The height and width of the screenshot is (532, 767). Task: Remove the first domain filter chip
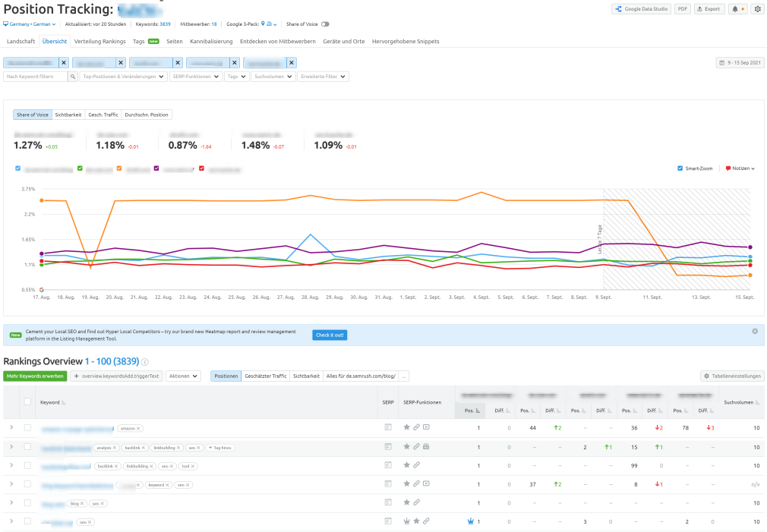click(64, 62)
